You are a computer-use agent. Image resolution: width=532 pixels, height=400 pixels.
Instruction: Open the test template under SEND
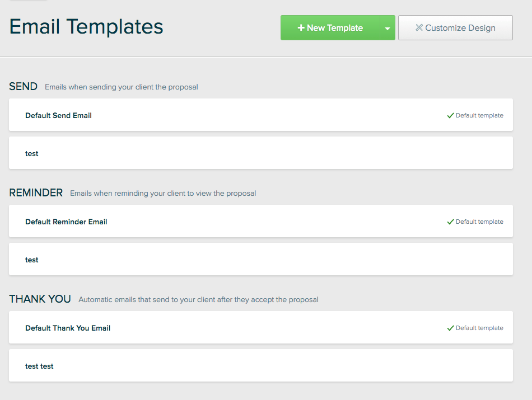click(260, 153)
